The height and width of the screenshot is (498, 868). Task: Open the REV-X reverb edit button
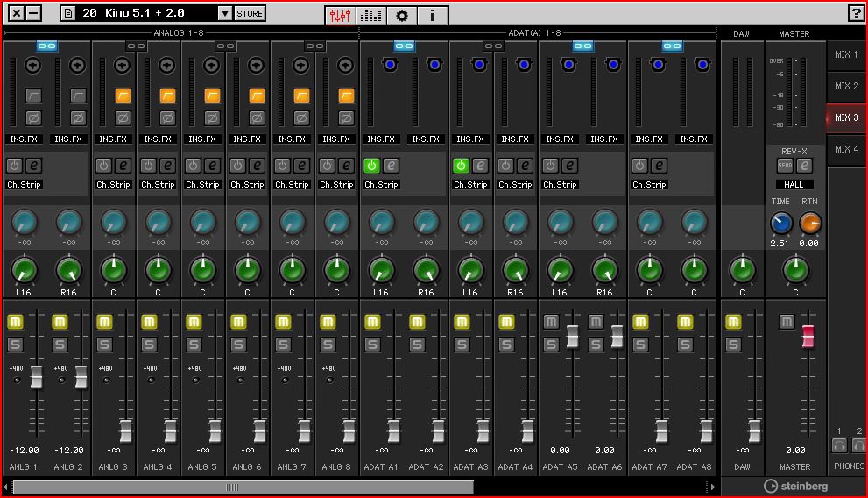pos(804,166)
